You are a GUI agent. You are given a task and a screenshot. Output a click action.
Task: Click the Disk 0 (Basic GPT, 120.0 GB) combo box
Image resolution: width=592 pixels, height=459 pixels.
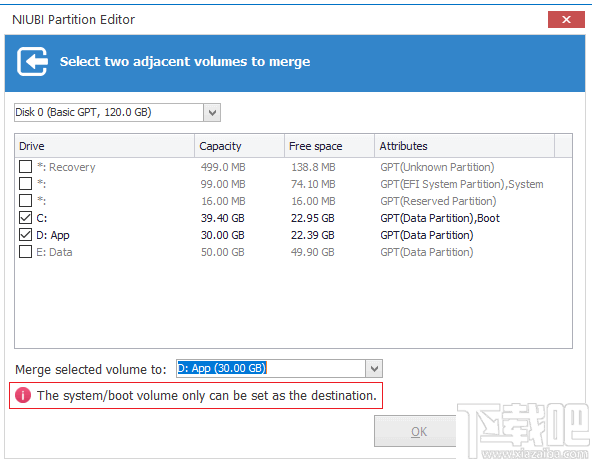pos(117,112)
